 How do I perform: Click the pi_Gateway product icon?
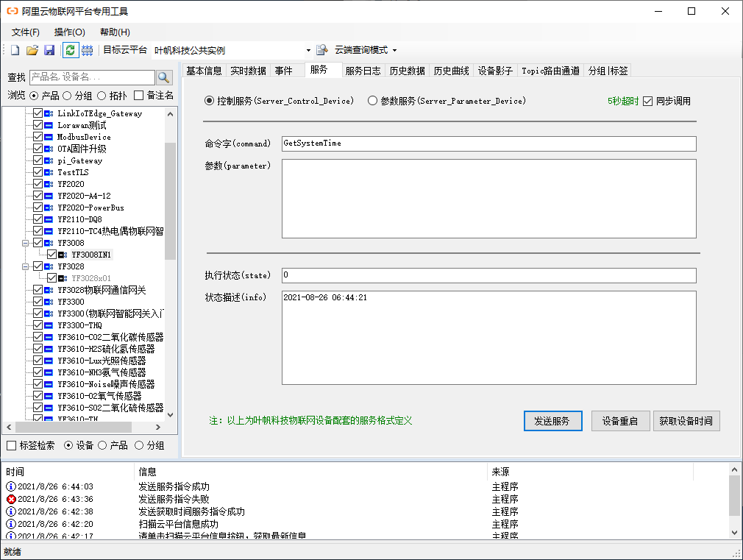49,160
